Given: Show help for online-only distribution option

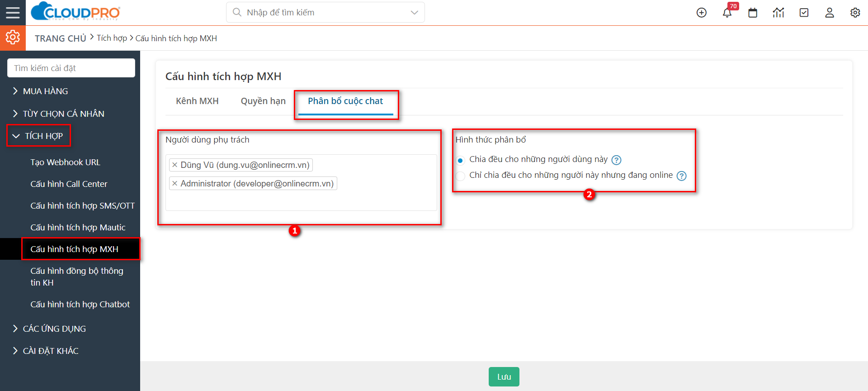Looking at the screenshot, I should pyautogui.click(x=681, y=176).
